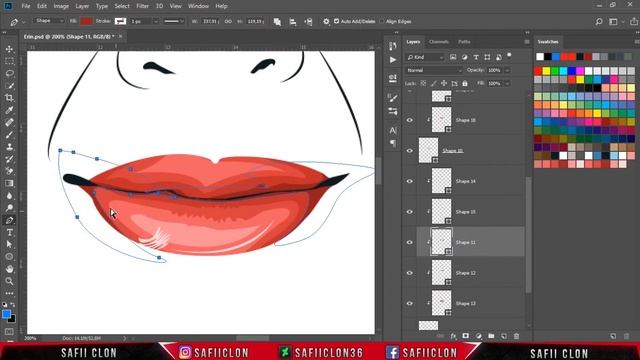Open the Pen tool preset picker arrow

(x=23, y=22)
